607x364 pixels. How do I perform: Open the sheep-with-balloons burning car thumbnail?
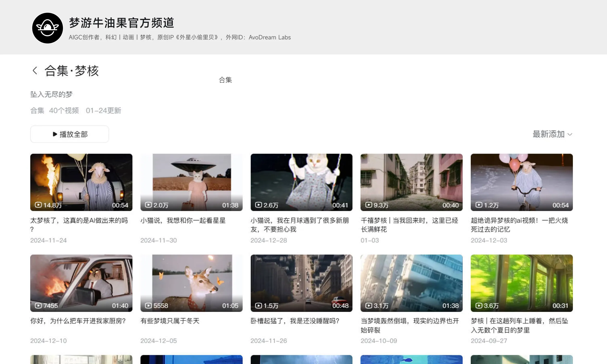81,182
